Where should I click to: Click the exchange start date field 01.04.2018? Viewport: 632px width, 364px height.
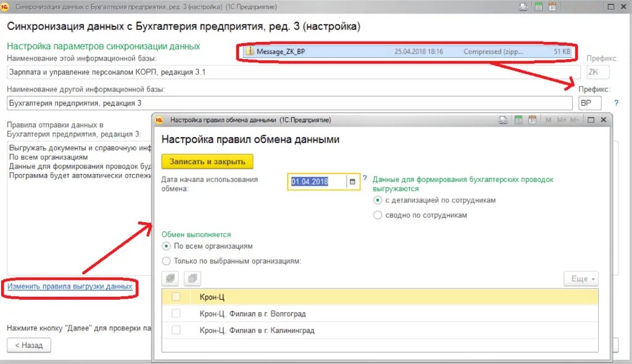point(317,182)
